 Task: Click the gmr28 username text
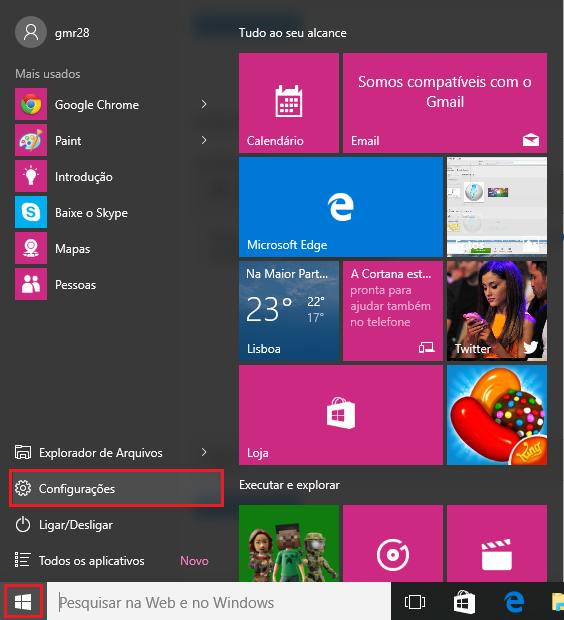coord(72,32)
